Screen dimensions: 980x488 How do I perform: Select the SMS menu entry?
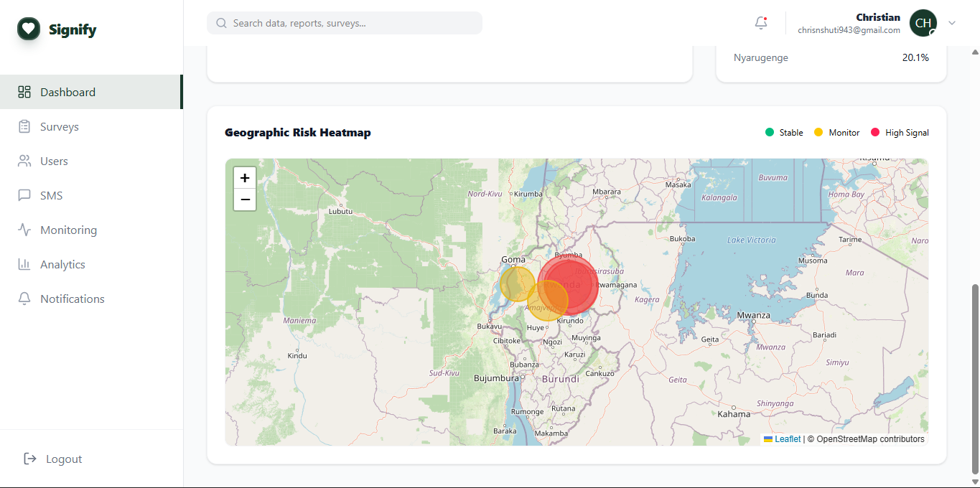(x=91, y=195)
